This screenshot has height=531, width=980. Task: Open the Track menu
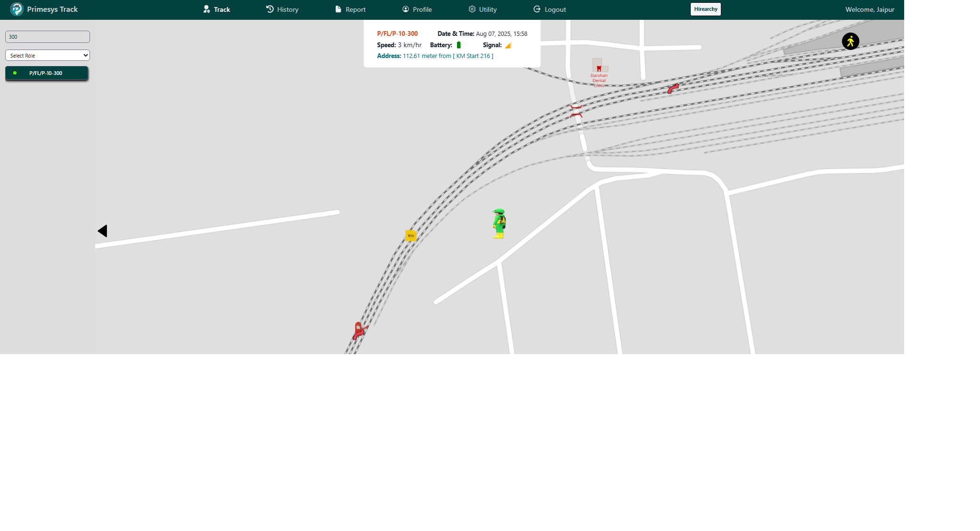pos(217,9)
